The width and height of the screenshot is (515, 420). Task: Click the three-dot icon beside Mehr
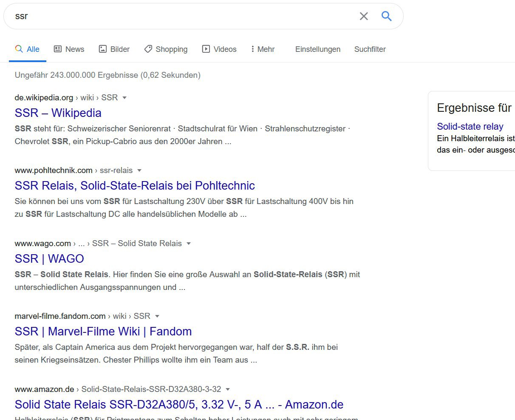point(253,49)
